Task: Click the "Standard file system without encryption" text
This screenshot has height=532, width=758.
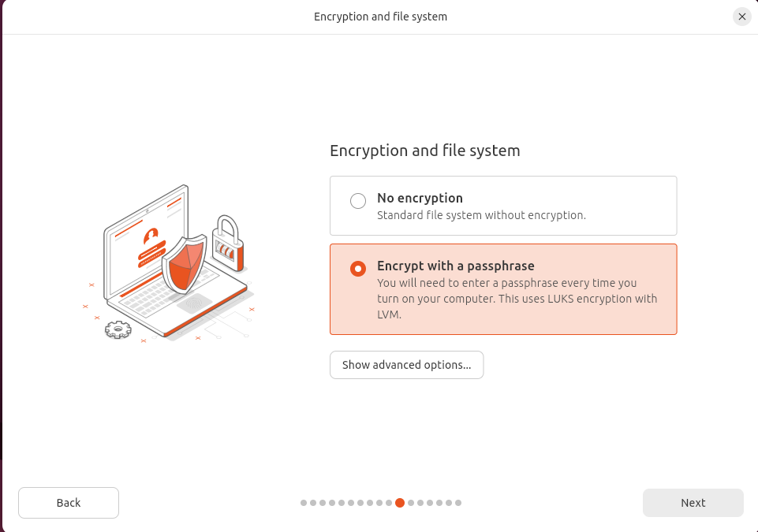Action: (481, 215)
